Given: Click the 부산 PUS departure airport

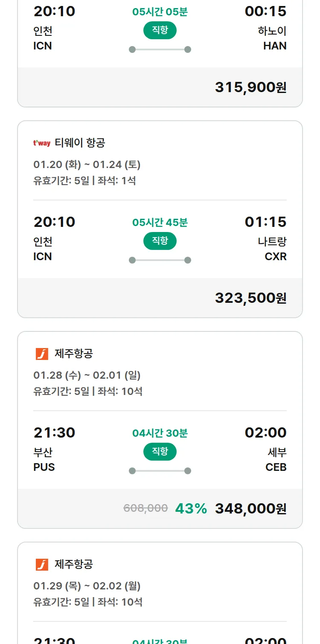Looking at the screenshot, I should click(44, 459).
